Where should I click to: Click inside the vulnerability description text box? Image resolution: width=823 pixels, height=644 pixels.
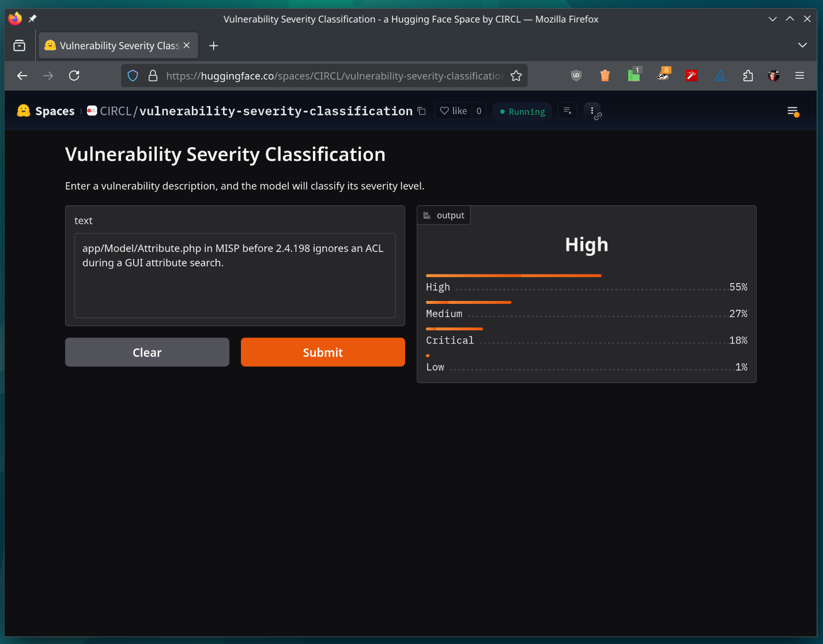point(235,275)
